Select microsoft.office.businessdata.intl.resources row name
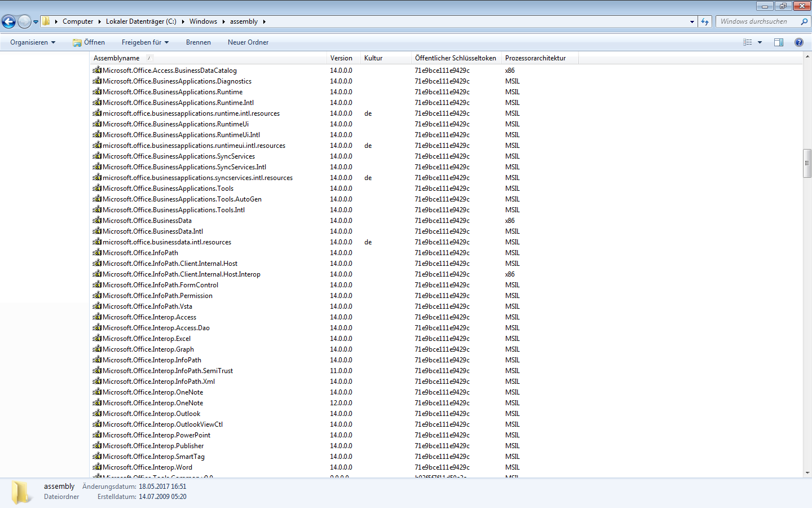 click(x=167, y=242)
